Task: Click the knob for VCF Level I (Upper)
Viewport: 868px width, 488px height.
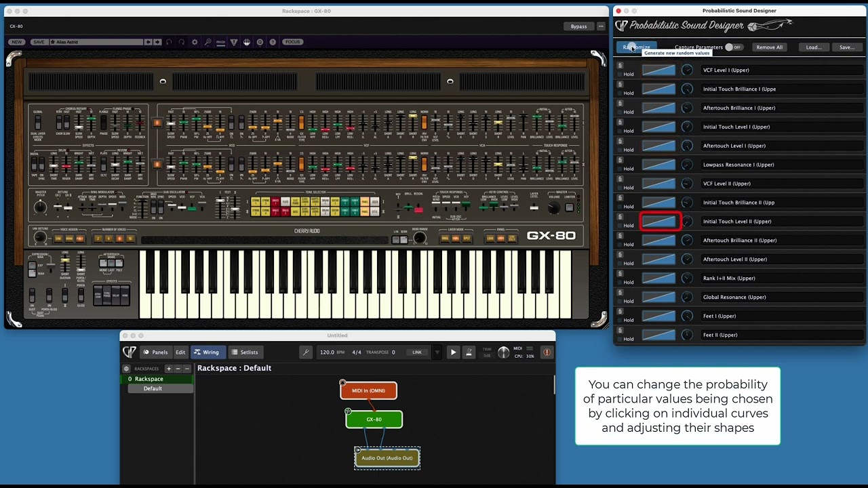Action: tap(687, 70)
